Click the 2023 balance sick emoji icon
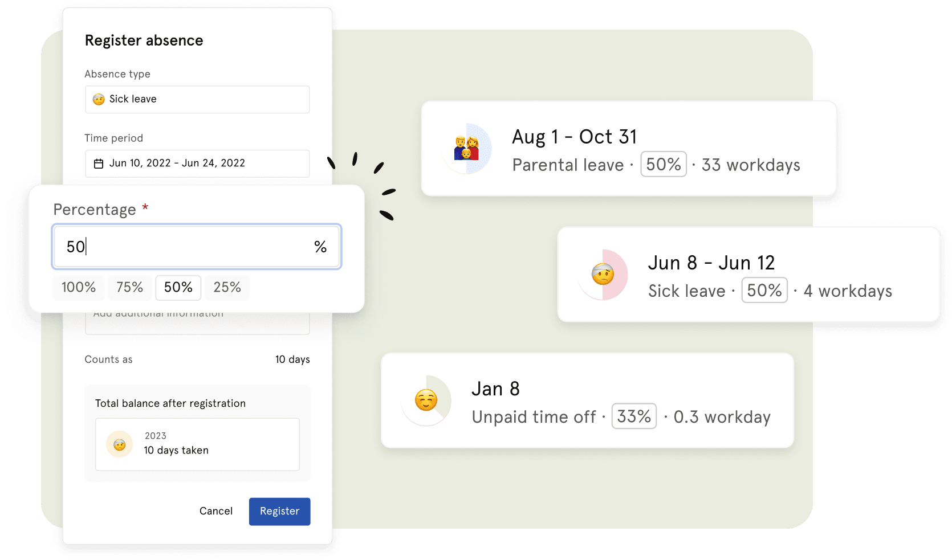 (x=120, y=444)
